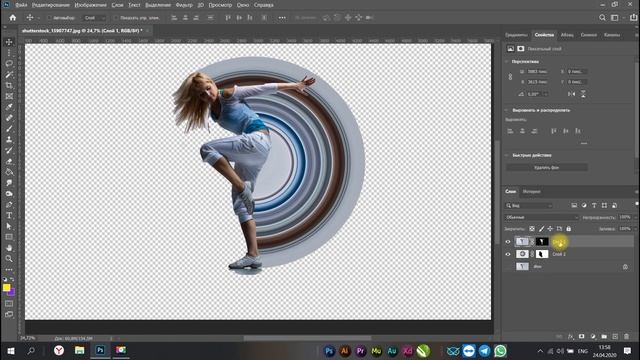Viewport: 640px width, 360px height.
Task: Click the Удалить фон button
Action: 547,167
